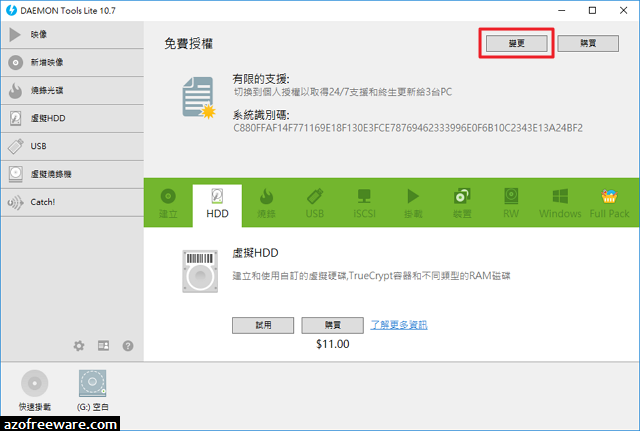The height and width of the screenshot is (431, 640).
Task: Open the help question mark icon
Action: pyautogui.click(x=128, y=346)
